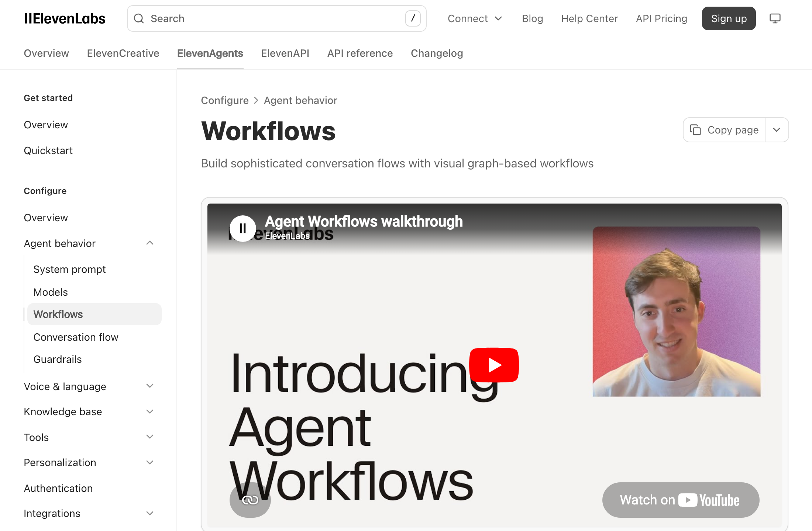
Task: Click the Get started section heading
Action: coord(48,98)
